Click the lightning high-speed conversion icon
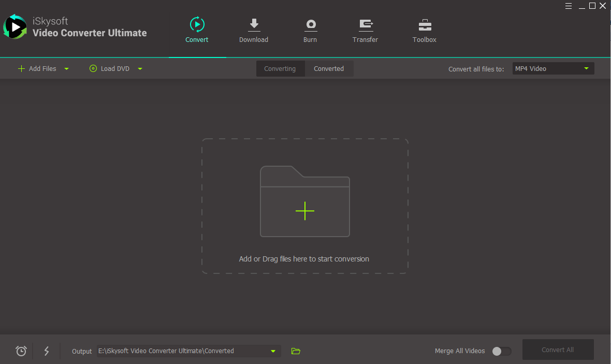Image resolution: width=611 pixels, height=364 pixels. (47, 351)
